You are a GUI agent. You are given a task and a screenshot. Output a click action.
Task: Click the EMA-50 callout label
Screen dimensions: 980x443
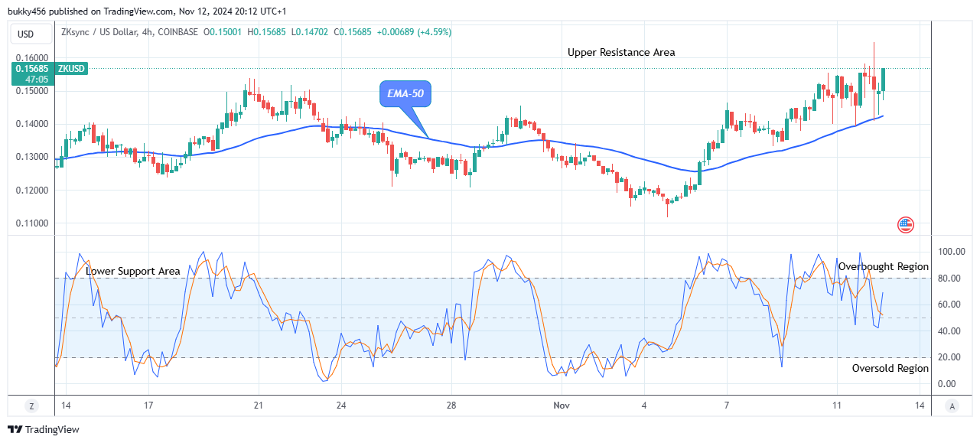[x=405, y=95]
